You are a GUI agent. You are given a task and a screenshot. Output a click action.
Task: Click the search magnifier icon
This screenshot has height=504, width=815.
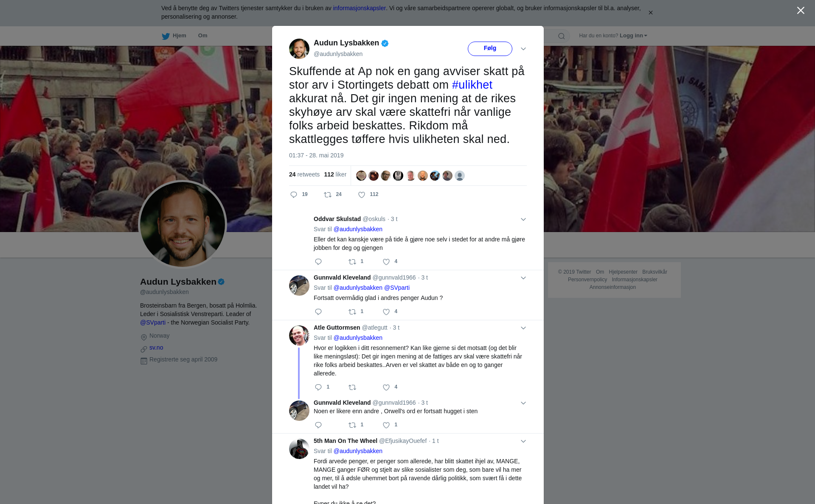(562, 36)
